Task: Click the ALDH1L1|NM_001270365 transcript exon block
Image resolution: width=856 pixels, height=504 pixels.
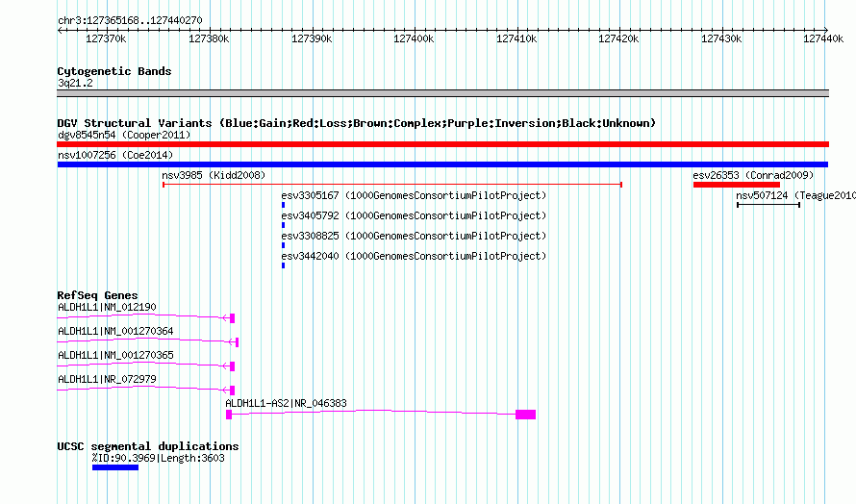Action: click(232, 366)
